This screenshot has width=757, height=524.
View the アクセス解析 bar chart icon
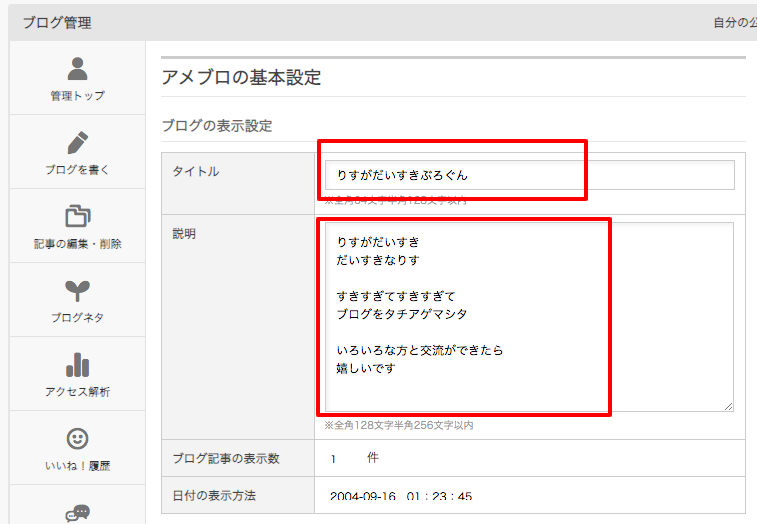click(77, 365)
